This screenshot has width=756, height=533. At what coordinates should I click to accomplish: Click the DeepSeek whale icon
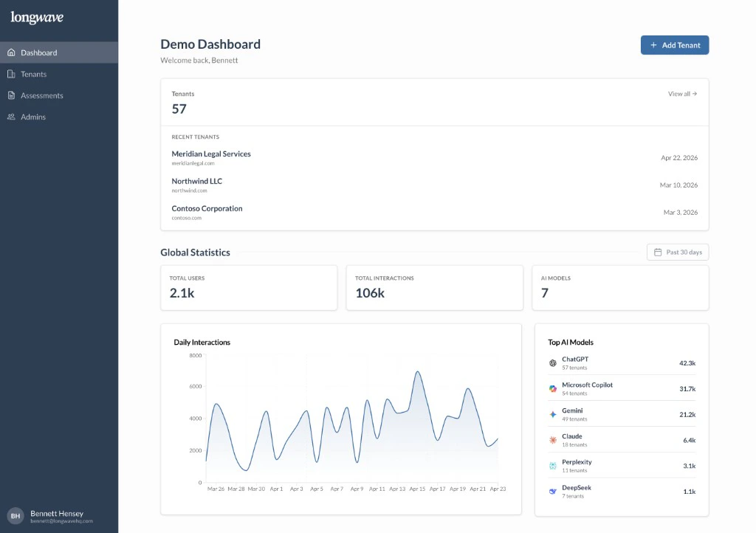point(552,490)
